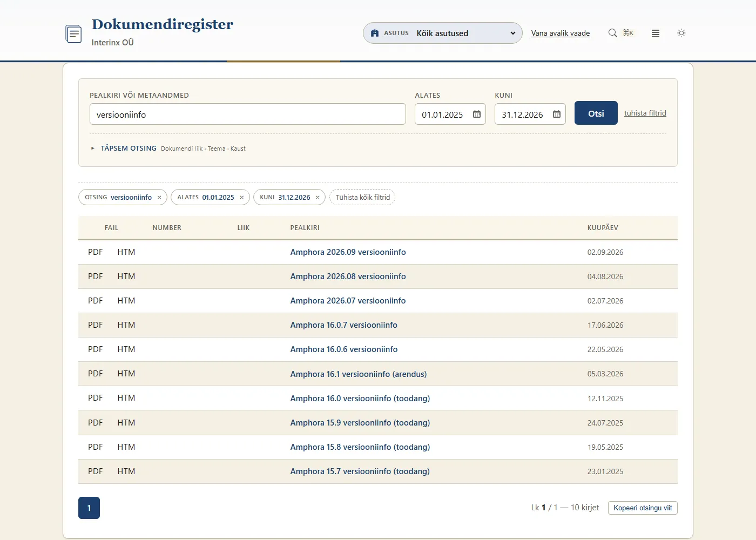756x540 pixels.
Task: Click the Tühista kõik filtrid chip
Action: point(362,197)
